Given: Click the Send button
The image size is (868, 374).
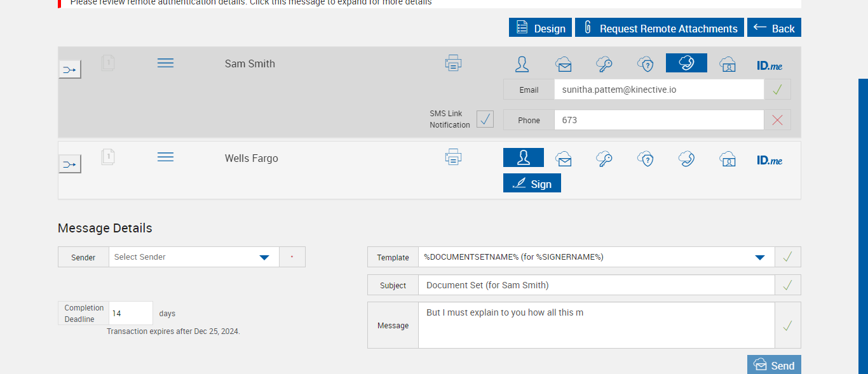Looking at the screenshot, I should [774, 365].
